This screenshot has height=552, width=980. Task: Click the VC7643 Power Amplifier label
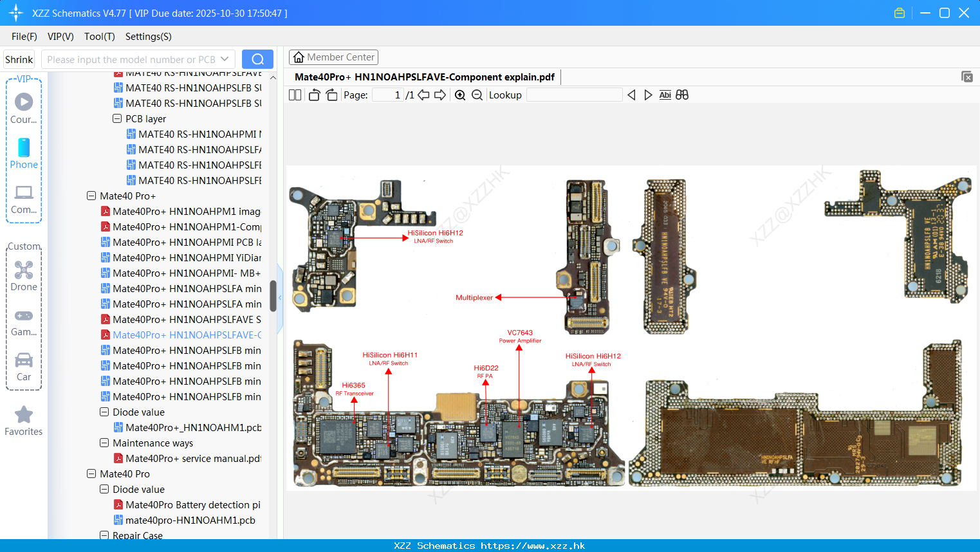click(520, 336)
